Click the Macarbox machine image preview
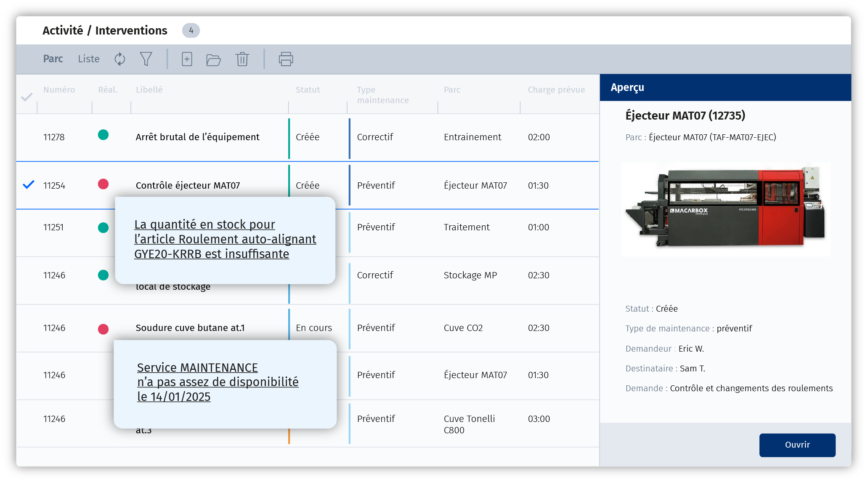 click(725, 209)
